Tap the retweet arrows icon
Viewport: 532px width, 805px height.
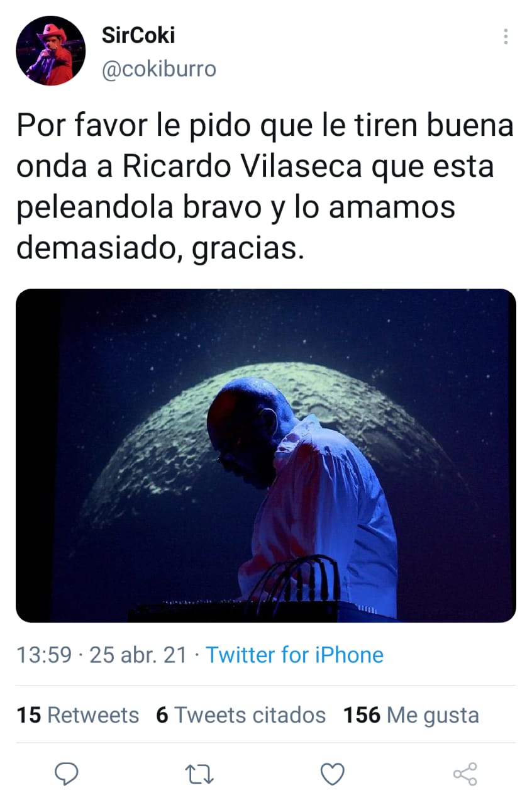pos(199,775)
